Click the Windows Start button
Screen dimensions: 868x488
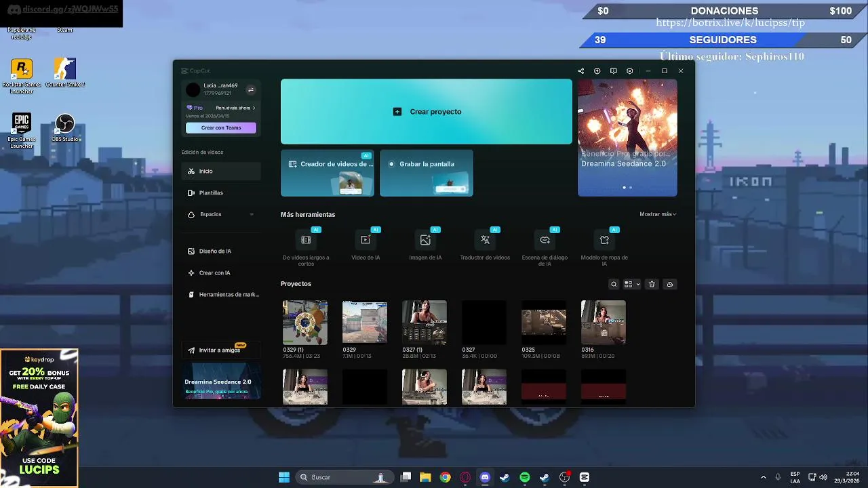click(x=284, y=477)
